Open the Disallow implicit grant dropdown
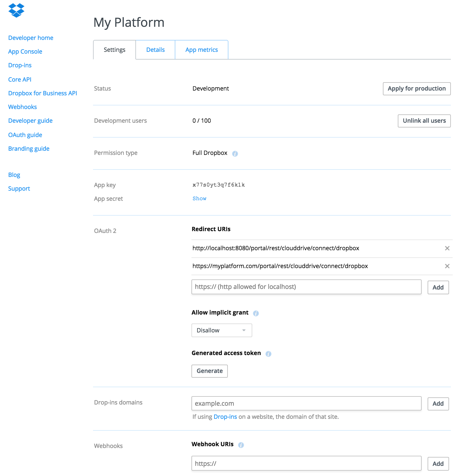The height and width of the screenshot is (476, 461). click(222, 330)
